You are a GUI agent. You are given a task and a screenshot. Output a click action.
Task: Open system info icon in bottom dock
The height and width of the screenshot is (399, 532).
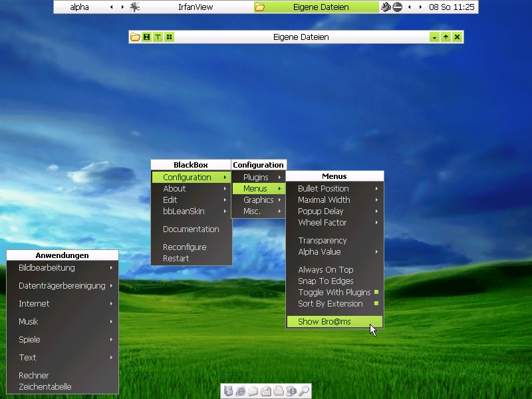click(291, 391)
